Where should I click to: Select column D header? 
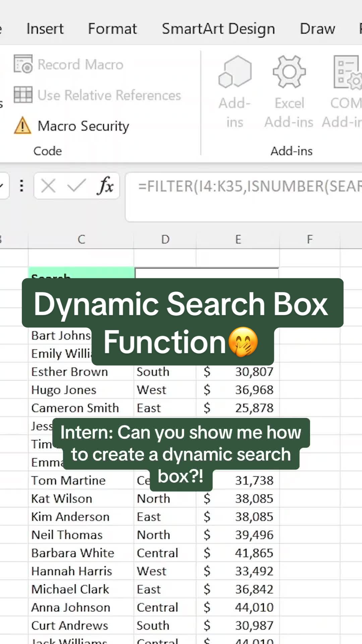[x=165, y=239]
